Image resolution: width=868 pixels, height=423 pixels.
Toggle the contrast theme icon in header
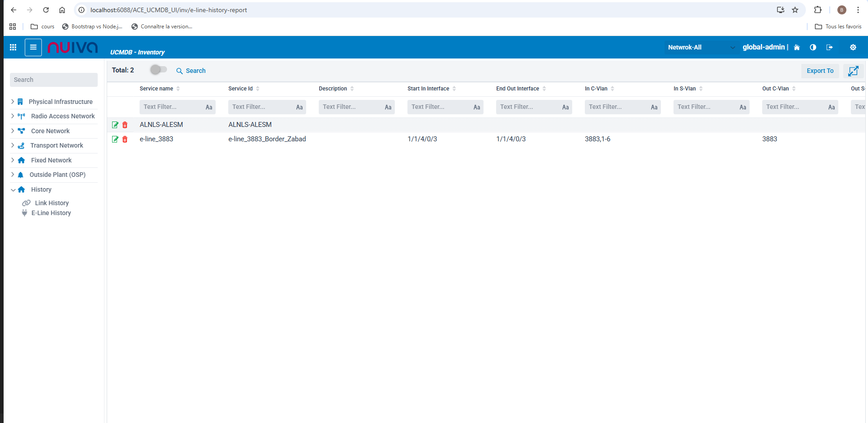point(813,47)
